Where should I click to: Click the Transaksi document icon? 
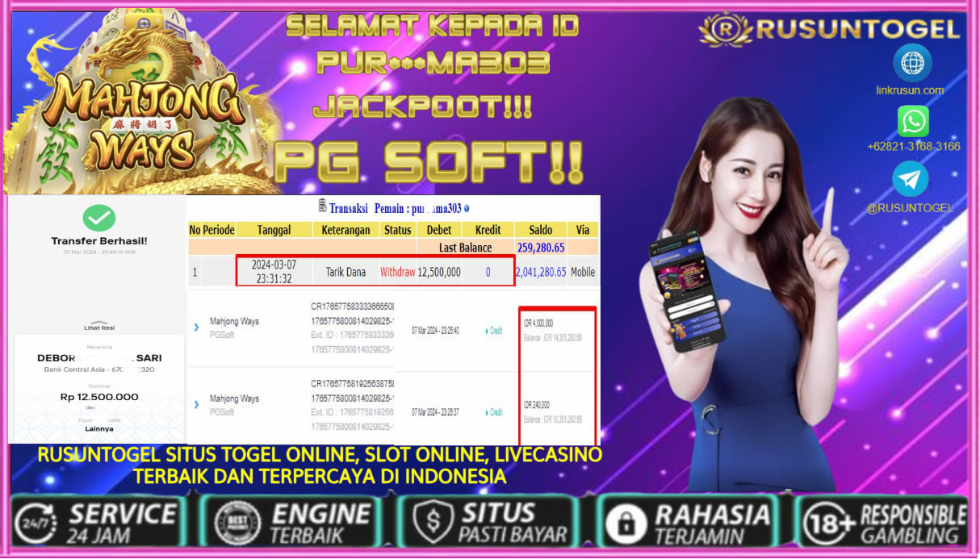click(x=321, y=206)
